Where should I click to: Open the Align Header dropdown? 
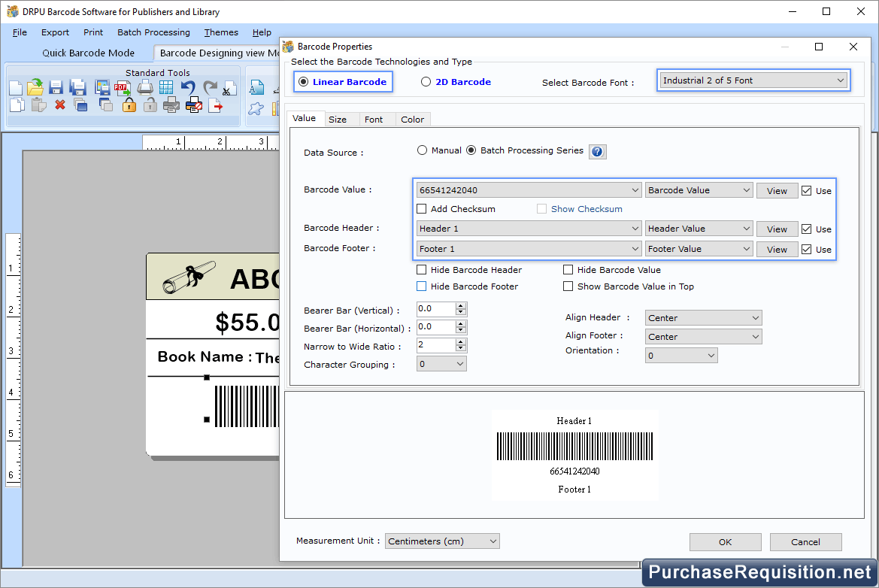(x=702, y=317)
